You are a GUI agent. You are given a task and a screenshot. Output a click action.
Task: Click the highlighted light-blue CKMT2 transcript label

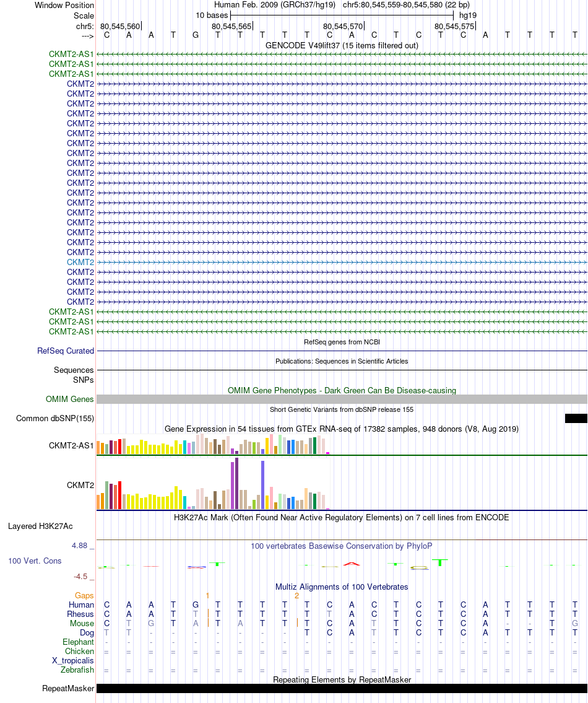point(80,262)
